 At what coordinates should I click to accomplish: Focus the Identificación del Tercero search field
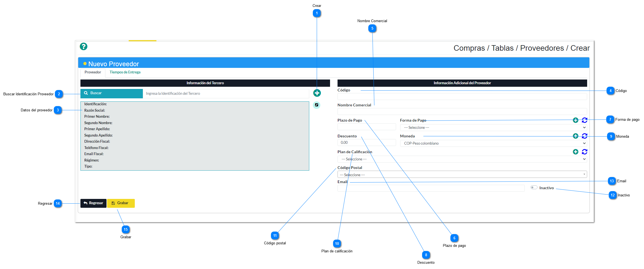point(226,94)
